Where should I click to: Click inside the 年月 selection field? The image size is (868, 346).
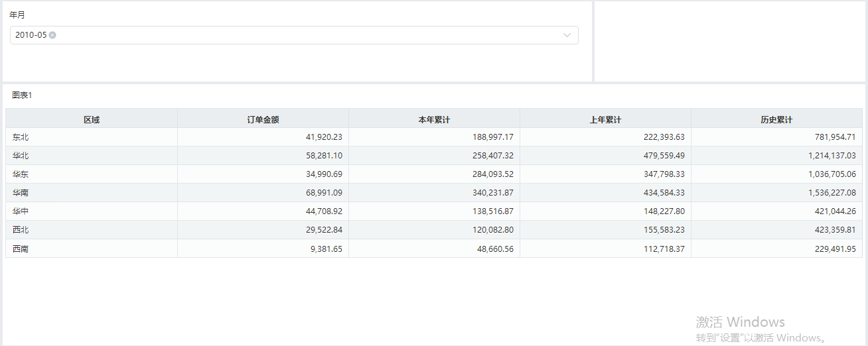tap(294, 35)
